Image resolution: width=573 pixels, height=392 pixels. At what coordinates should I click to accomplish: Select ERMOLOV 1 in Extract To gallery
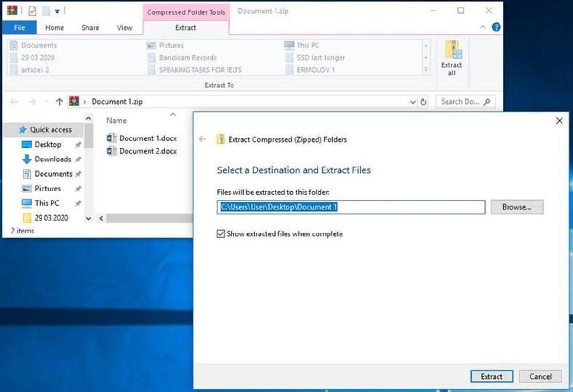click(x=310, y=70)
